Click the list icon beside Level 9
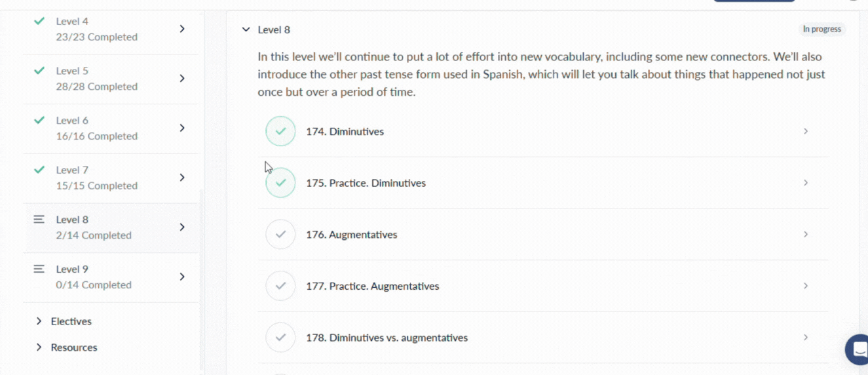The width and height of the screenshot is (868, 375). click(39, 269)
